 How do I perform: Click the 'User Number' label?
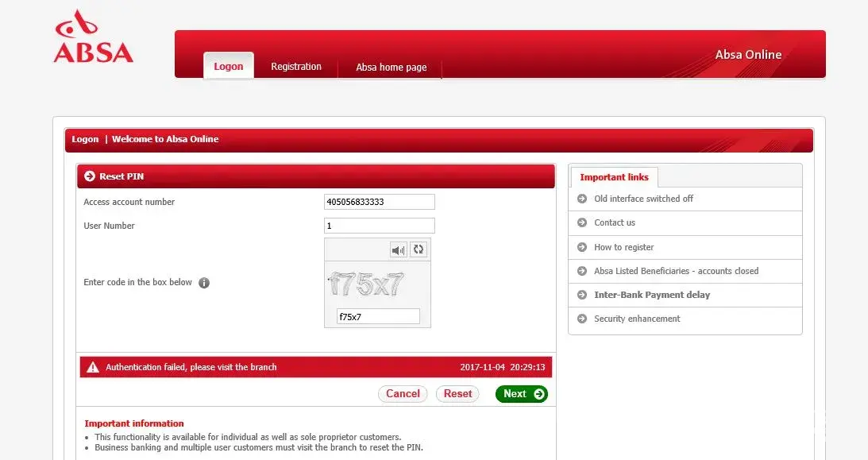[109, 226]
